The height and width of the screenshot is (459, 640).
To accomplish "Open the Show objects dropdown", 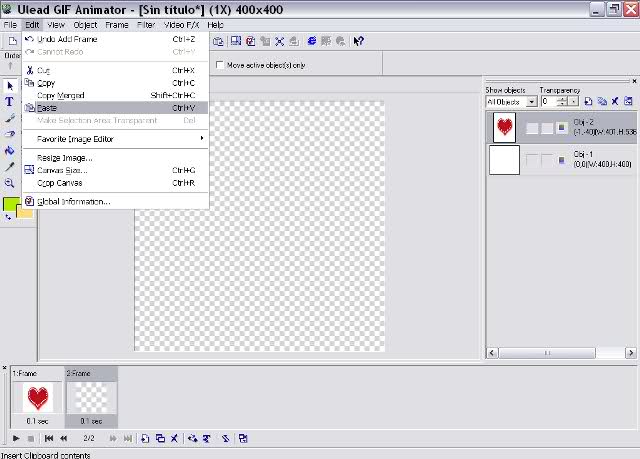I will 531,102.
